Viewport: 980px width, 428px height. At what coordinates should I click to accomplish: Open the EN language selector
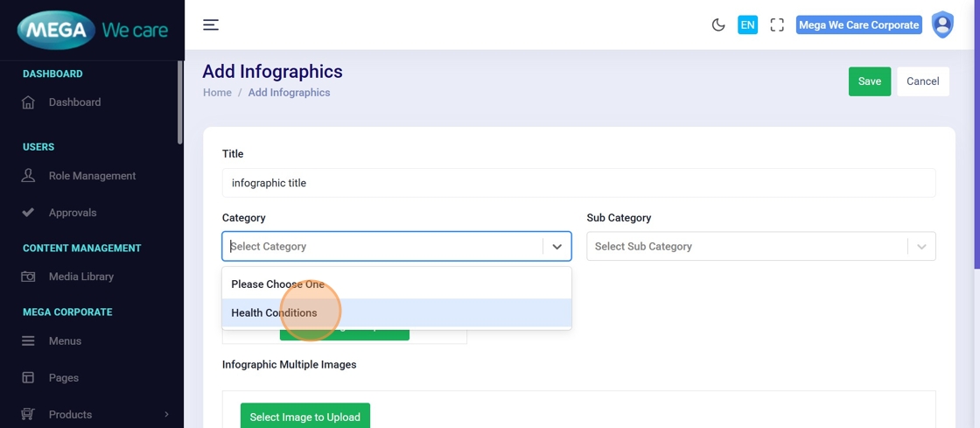[747, 25]
